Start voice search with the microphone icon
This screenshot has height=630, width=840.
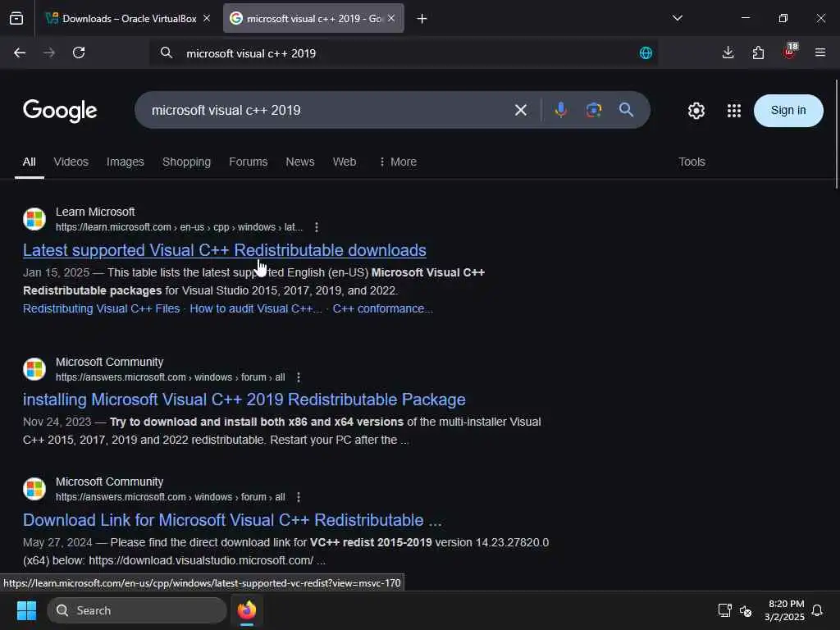pos(561,110)
